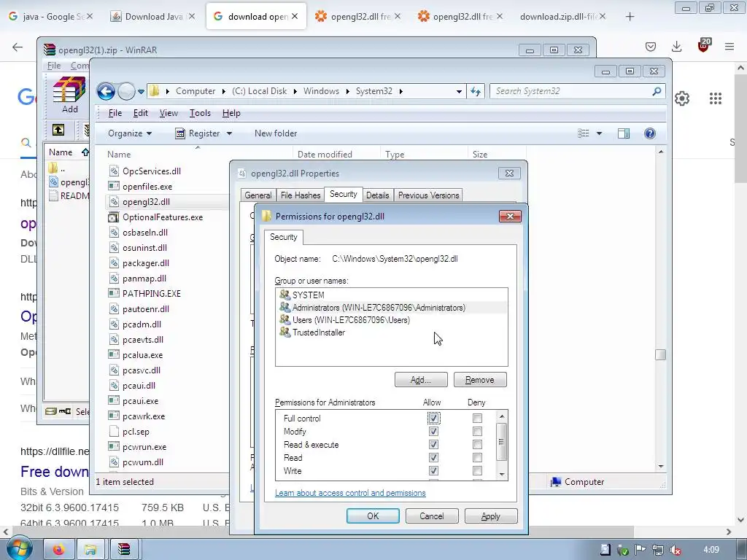Screen dimensions: 747x560
Task: Open Explorer help question mark icon
Action: click(650, 133)
